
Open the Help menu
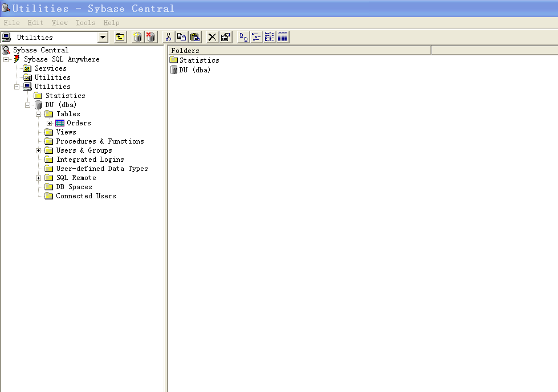click(x=111, y=23)
